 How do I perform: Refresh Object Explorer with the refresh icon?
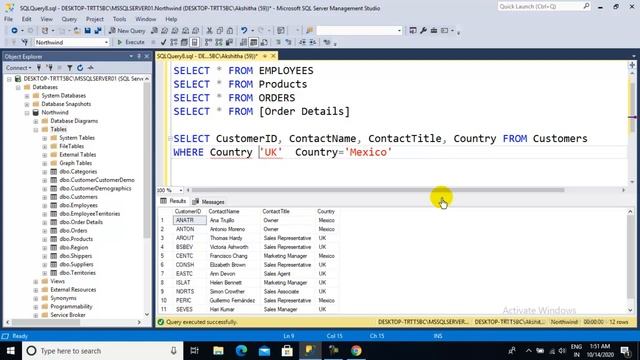coord(80,68)
